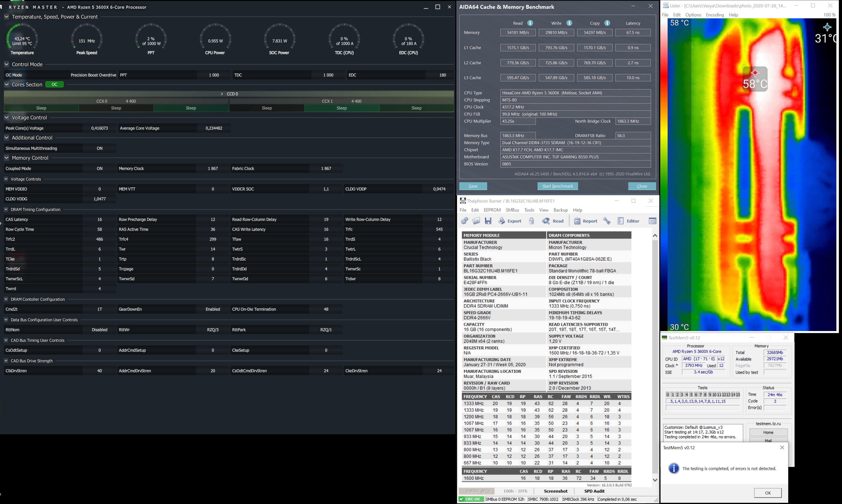Click the open folder icon in Thaiphoon toolbar

(476, 221)
